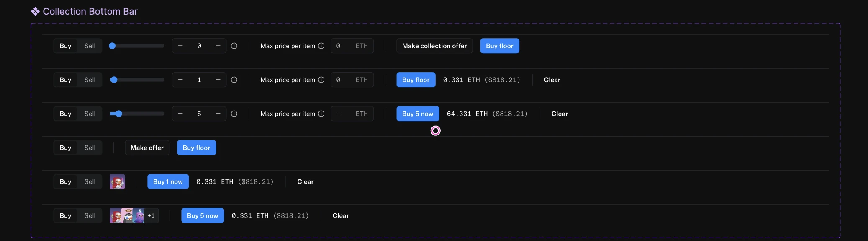The height and width of the screenshot is (241, 868).
Task: Click Clear in the row with +1 thumbnails
Action: click(341, 216)
